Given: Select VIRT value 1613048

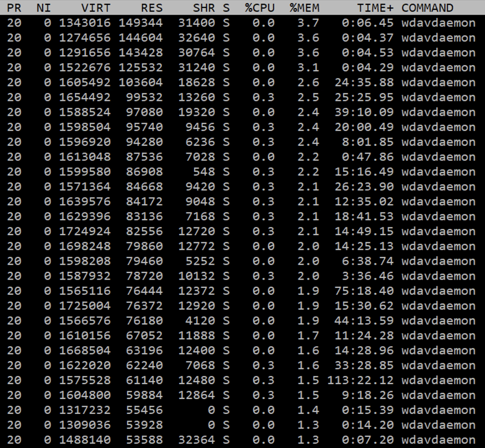Looking at the screenshot, I should 85,157.
